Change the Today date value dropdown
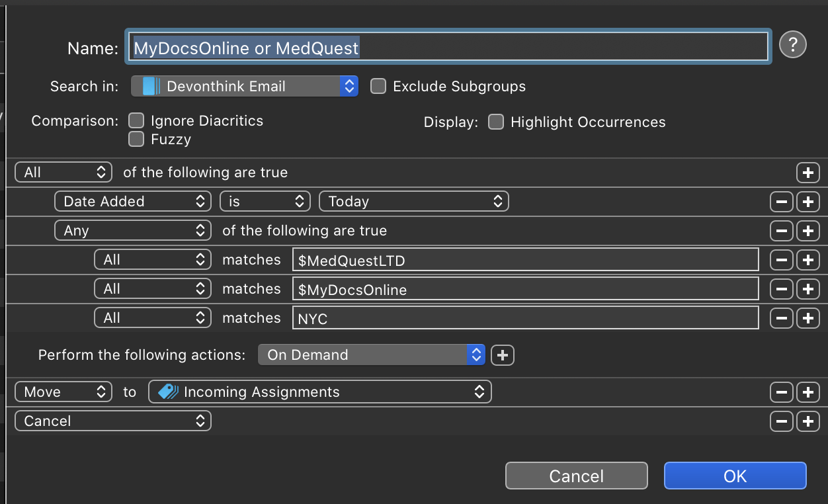Viewport: 828px width, 504px height. [413, 201]
